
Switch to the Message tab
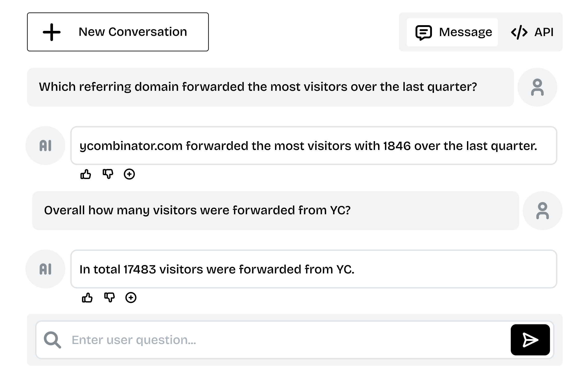(x=452, y=32)
